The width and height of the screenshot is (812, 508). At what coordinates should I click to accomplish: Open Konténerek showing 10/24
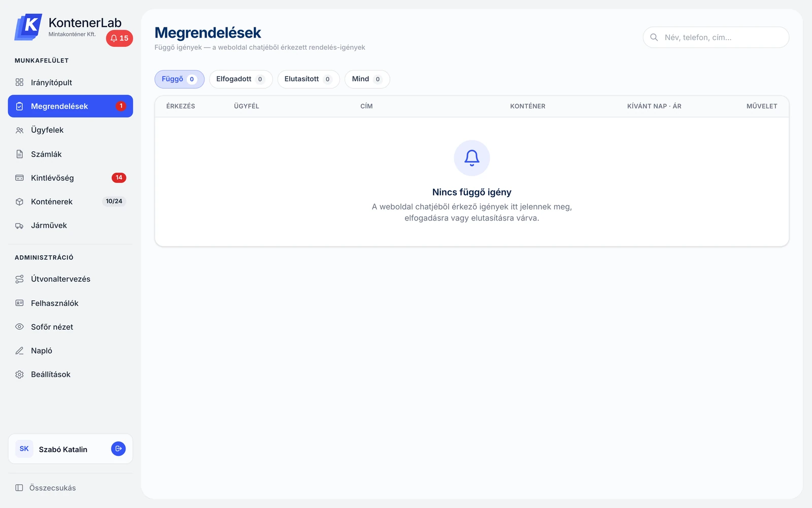71,202
